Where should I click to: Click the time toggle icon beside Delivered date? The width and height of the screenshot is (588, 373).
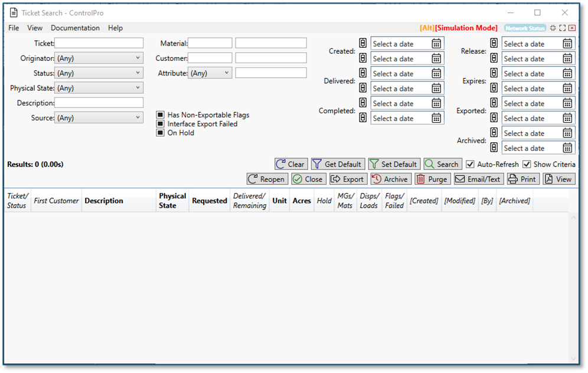[363, 74]
